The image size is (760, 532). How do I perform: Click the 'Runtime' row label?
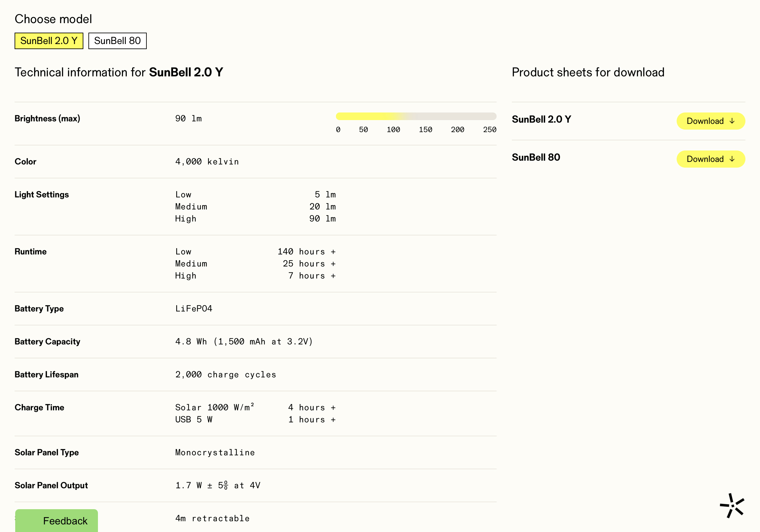(x=30, y=252)
